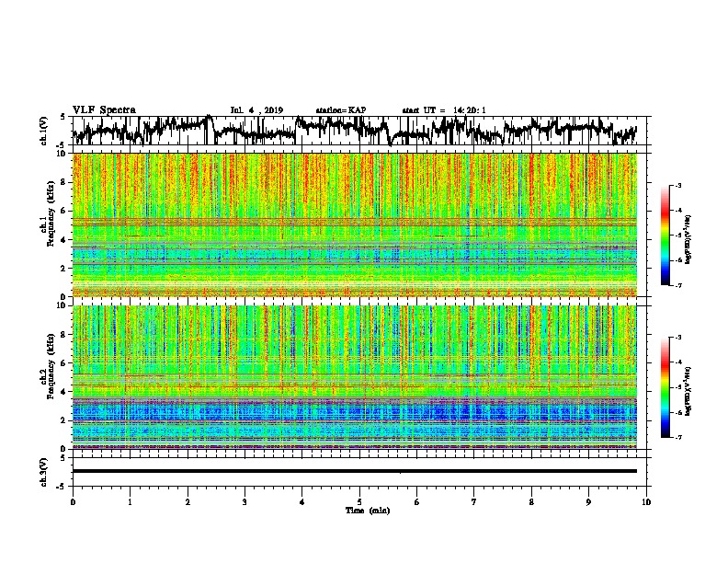Screen dimensions: 728x563
Task: Click inside the ch.1 spectrogram panel
Action: [x=355, y=224]
